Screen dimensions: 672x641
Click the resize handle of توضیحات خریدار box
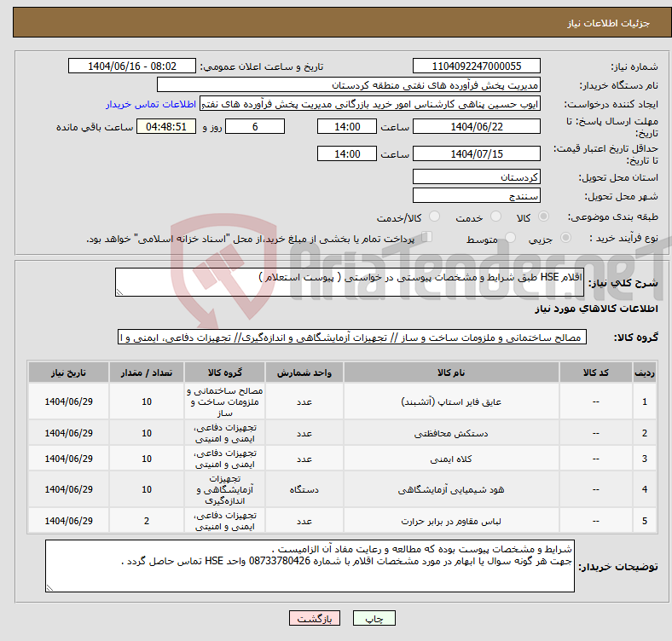click(49, 588)
